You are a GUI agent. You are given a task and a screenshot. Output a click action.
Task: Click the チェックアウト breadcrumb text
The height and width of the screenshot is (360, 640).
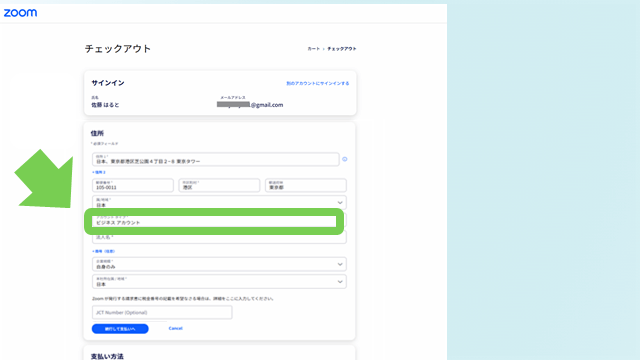[x=342, y=49]
